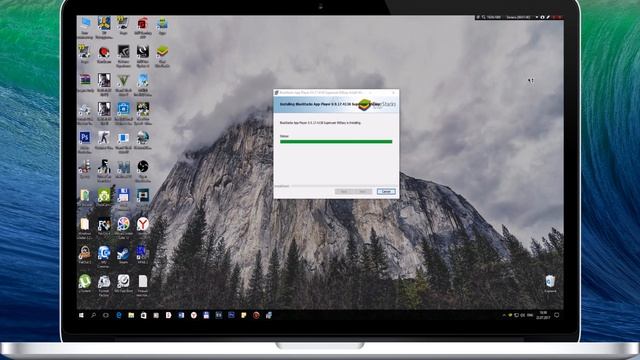The width and height of the screenshot is (640, 360).
Task: Open the Windows Start menu
Action: [x=81, y=315]
